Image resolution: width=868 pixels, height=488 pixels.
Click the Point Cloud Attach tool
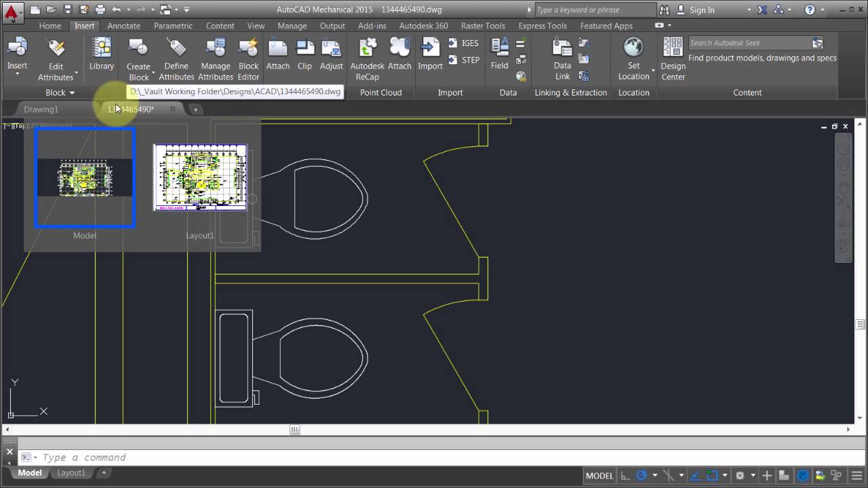pyautogui.click(x=399, y=54)
